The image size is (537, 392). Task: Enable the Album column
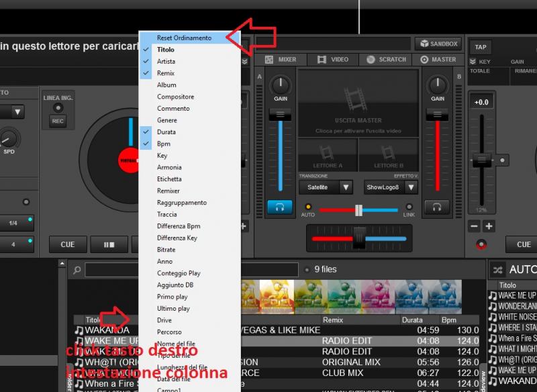tap(190, 85)
